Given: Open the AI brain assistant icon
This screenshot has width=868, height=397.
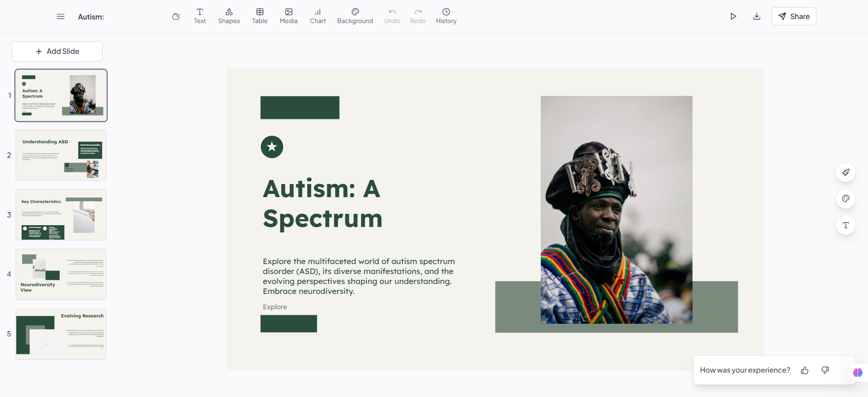Looking at the screenshot, I should [x=858, y=373].
